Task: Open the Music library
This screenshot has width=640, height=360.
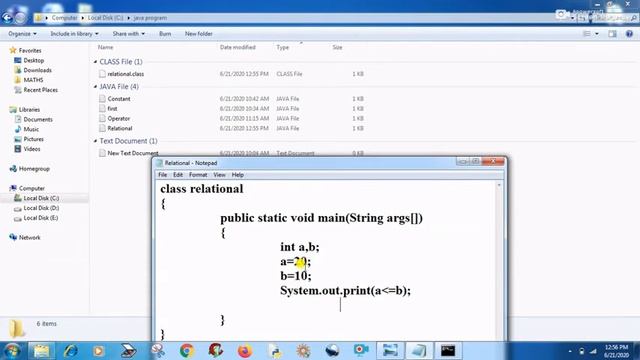Action: (x=31, y=129)
